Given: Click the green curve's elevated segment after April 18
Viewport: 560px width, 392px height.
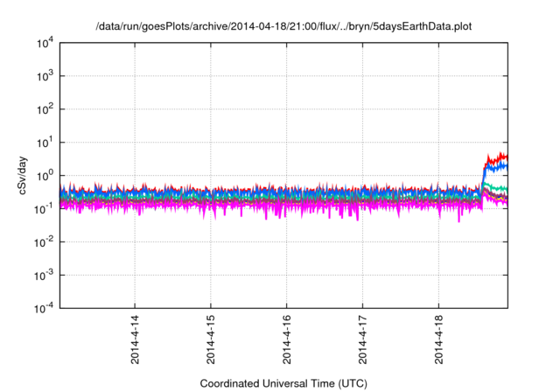Looking at the screenshot, I should tap(494, 187).
